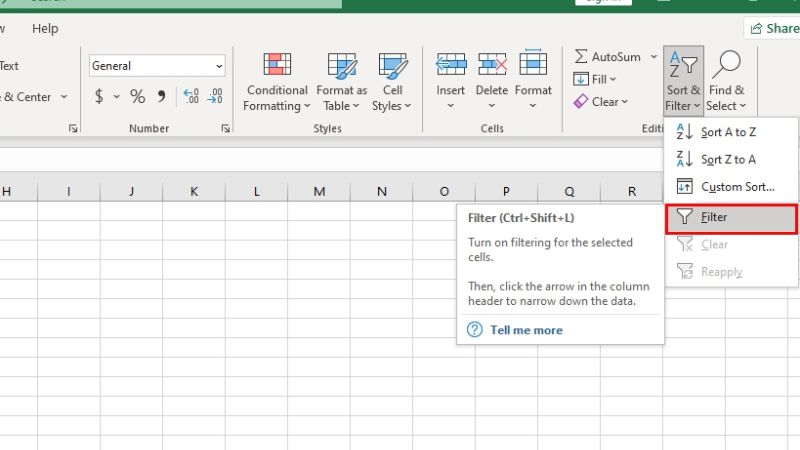
Task: Open the Alignment dialog launcher
Action: click(73, 129)
